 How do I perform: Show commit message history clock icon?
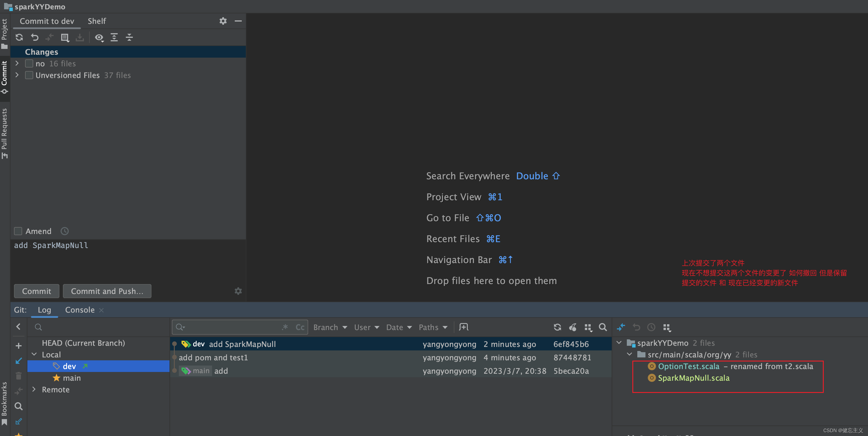pos(65,231)
